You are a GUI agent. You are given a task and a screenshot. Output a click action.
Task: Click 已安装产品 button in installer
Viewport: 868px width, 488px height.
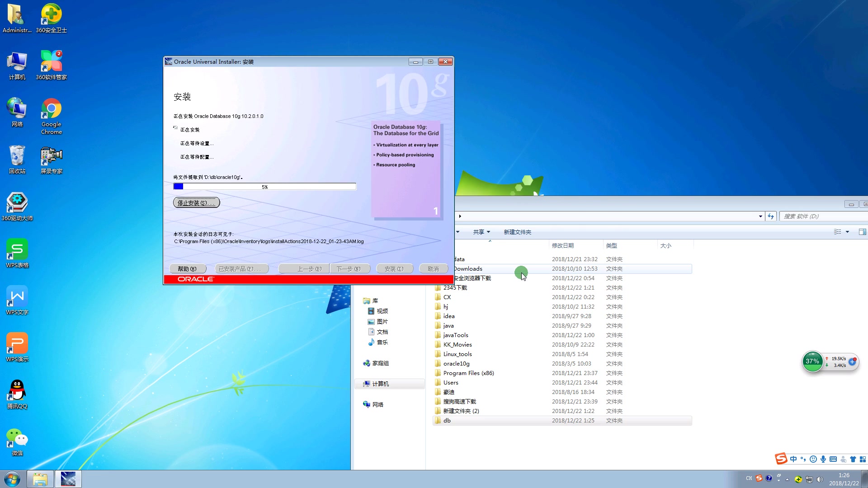241,269
